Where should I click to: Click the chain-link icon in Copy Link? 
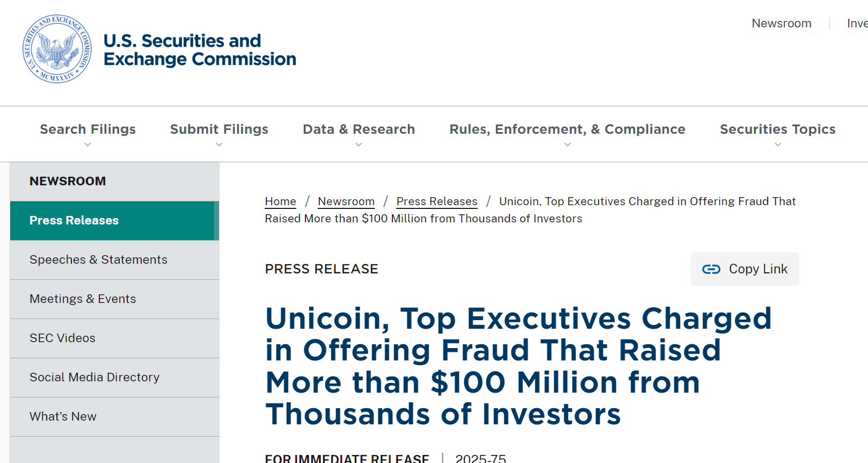click(711, 269)
